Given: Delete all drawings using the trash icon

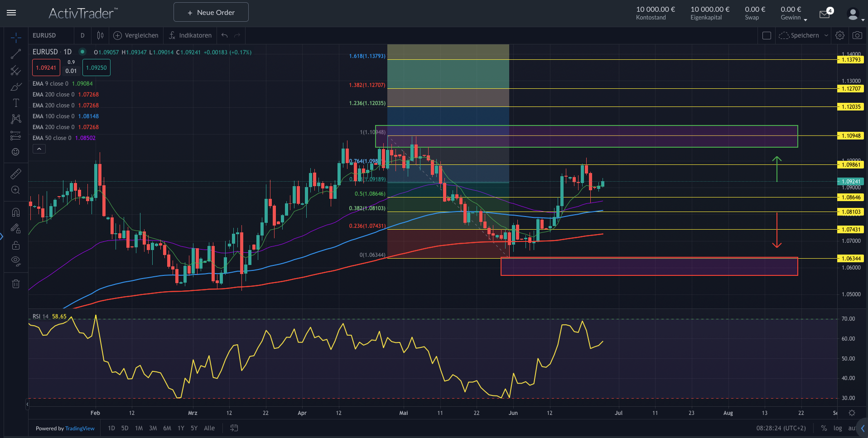Looking at the screenshot, I should click(15, 284).
